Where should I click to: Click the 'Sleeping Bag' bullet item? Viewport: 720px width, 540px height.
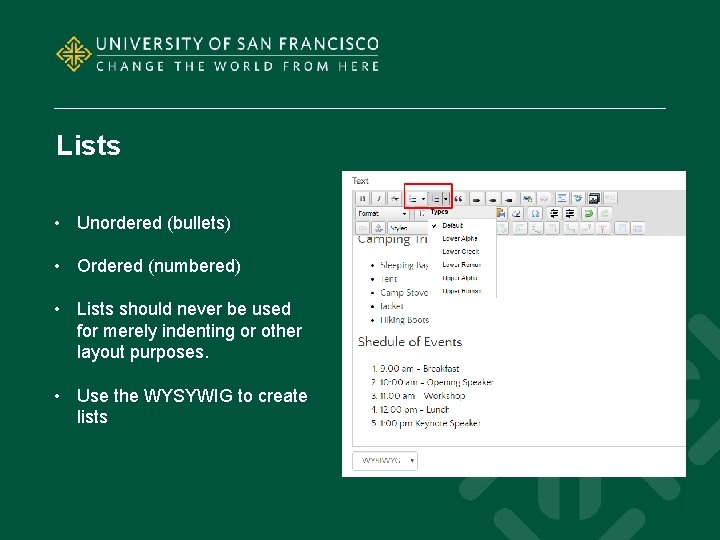(x=404, y=265)
